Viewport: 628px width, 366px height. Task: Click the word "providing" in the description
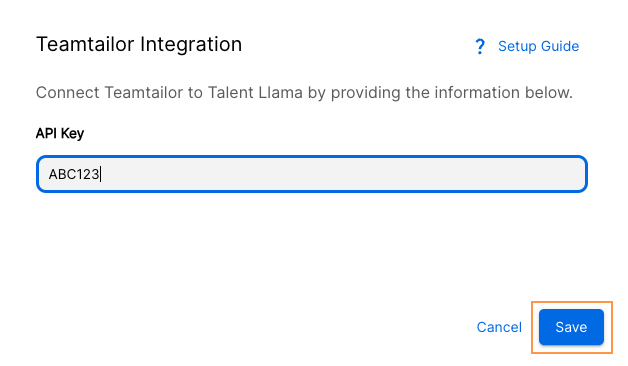[x=365, y=93]
